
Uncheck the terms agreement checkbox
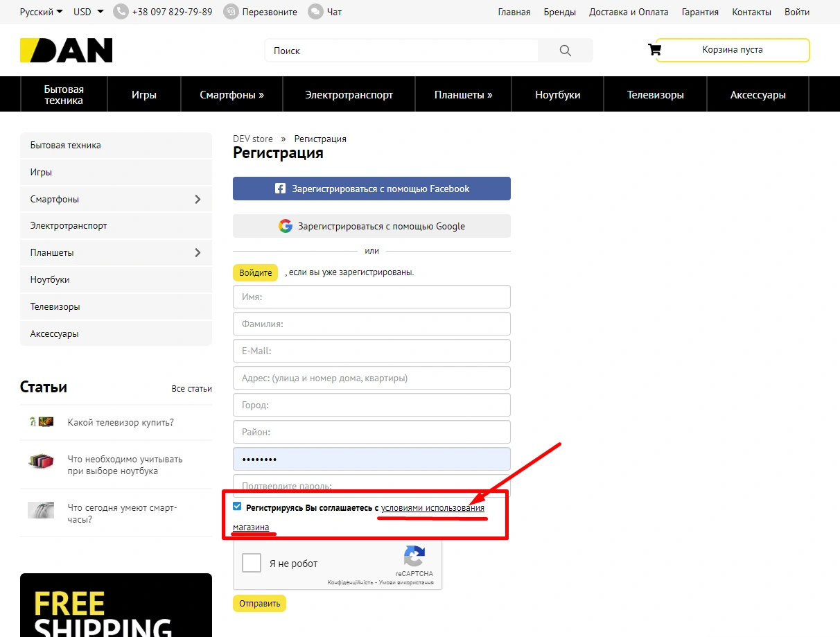(x=238, y=507)
